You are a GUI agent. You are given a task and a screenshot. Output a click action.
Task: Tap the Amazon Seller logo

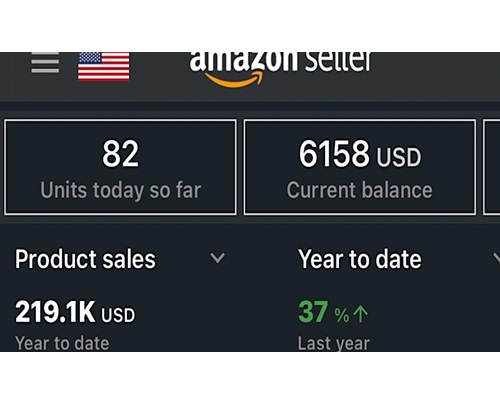(280, 68)
